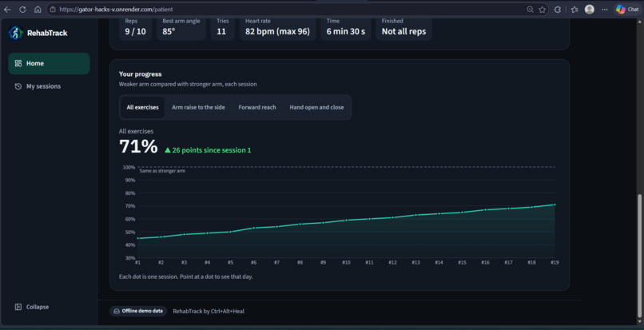
Task: Click session #10 dot on chart
Action: click(x=347, y=221)
